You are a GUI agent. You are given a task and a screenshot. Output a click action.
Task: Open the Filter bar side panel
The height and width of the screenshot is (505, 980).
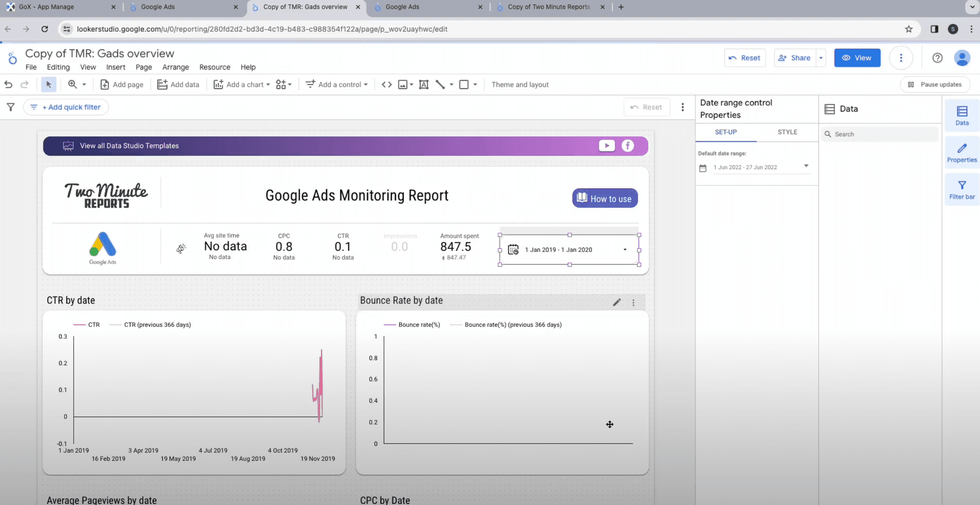click(x=962, y=190)
